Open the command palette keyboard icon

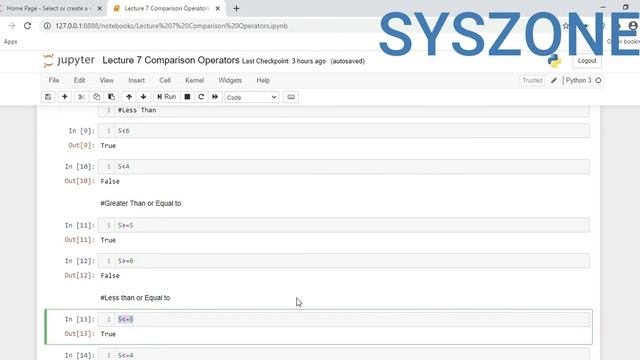coord(291,97)
